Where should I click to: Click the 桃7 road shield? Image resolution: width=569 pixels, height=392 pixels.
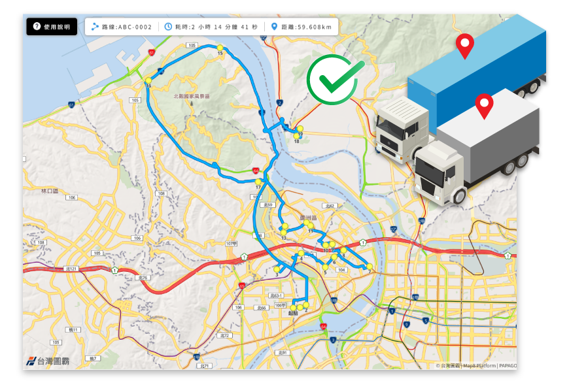pos(93,358)
